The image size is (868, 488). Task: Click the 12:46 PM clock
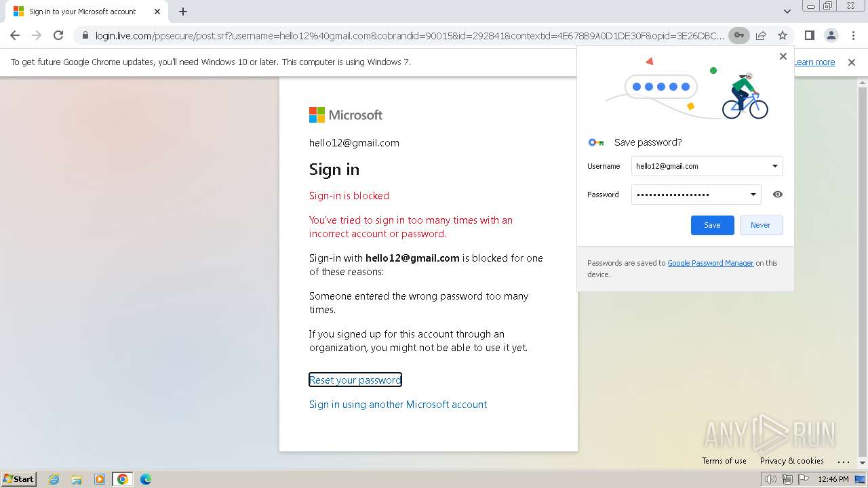[833, 479]
